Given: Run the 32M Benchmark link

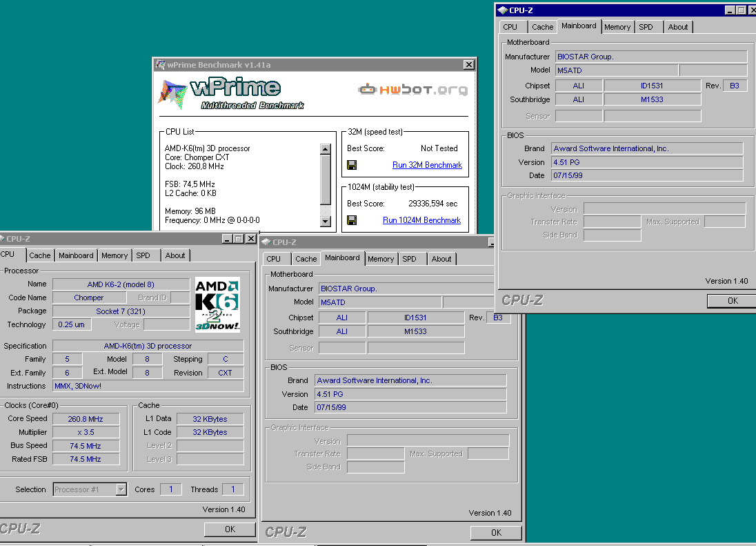Looking at the screenshot, I should [427, 165].
